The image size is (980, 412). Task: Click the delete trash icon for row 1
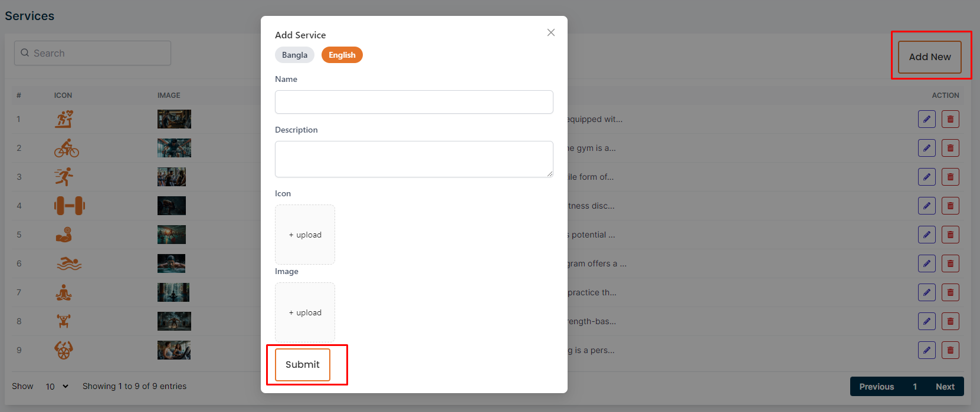pos(950,119)
